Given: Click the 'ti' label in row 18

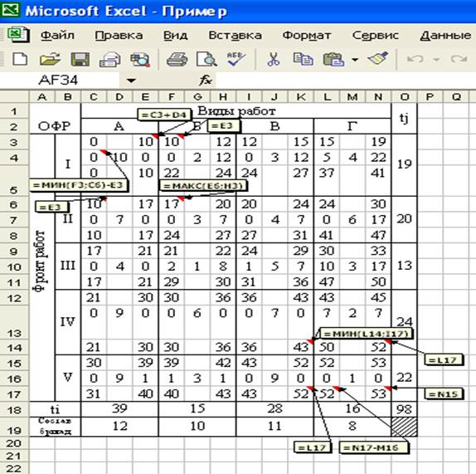Looking at the screenshot, I should coord(55,409).
